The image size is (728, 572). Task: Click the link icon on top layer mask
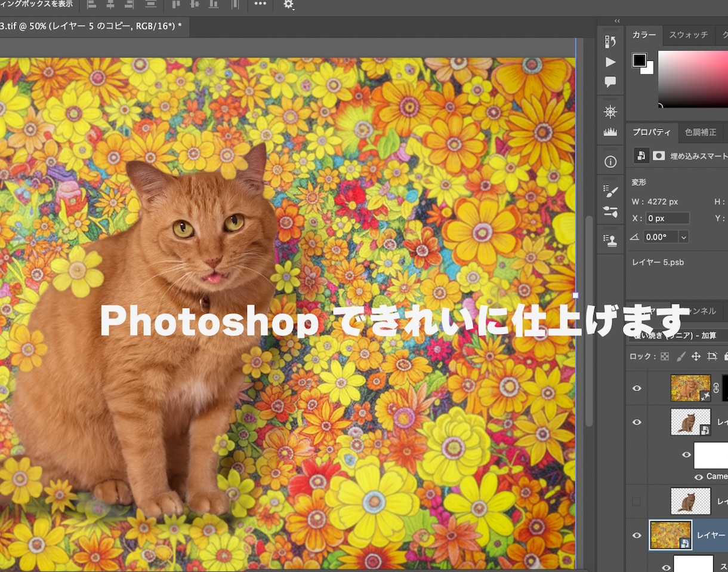(x=716, y=388)
